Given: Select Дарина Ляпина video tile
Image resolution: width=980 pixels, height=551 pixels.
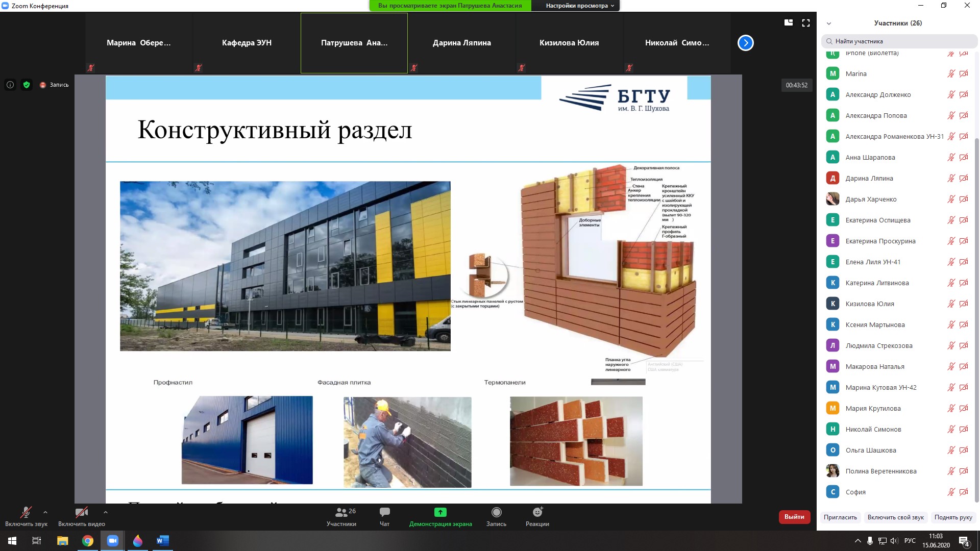Looking at the screenshot, I should pos(462,43).
